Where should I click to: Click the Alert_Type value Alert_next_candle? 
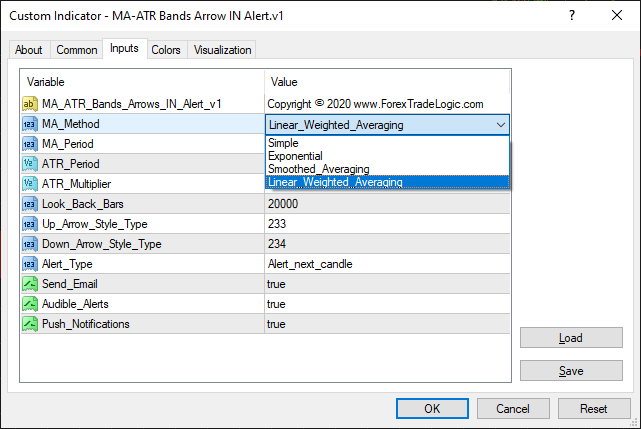pyautogui.click(x=309, y=264)
